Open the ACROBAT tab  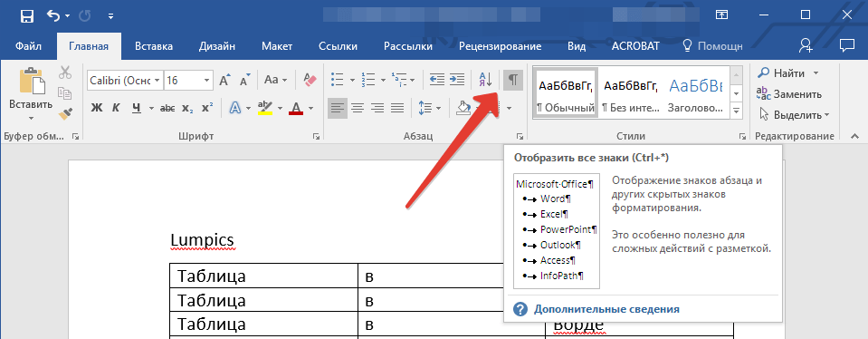635,46
